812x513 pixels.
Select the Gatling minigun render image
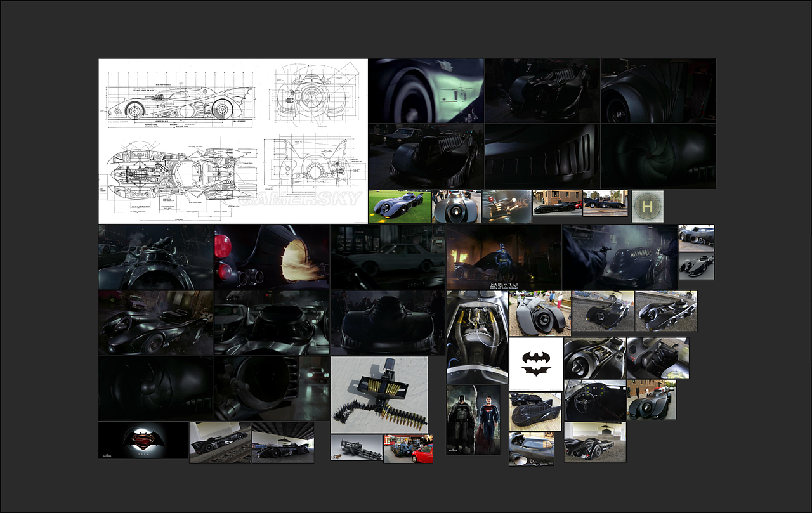tap(356, 448)
